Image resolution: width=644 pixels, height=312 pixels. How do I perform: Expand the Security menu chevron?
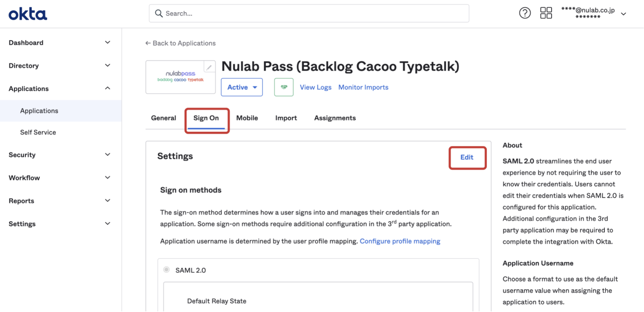point(108,154)
